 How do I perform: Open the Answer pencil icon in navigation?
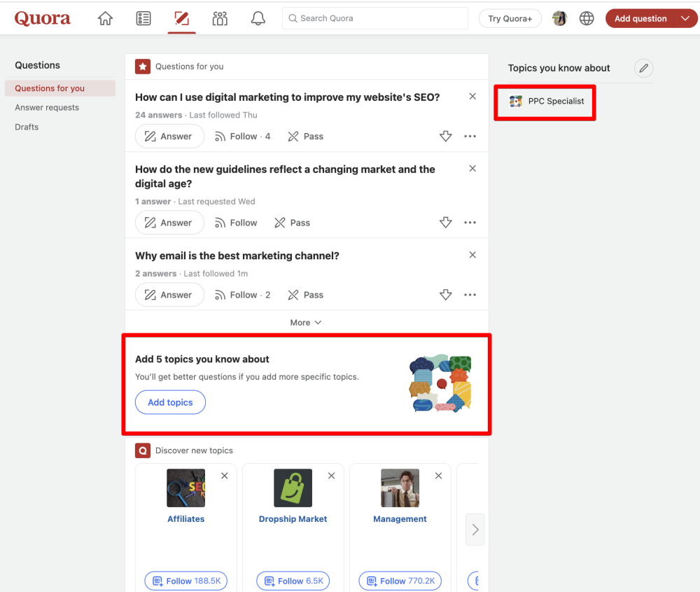[x=182, y=18]
